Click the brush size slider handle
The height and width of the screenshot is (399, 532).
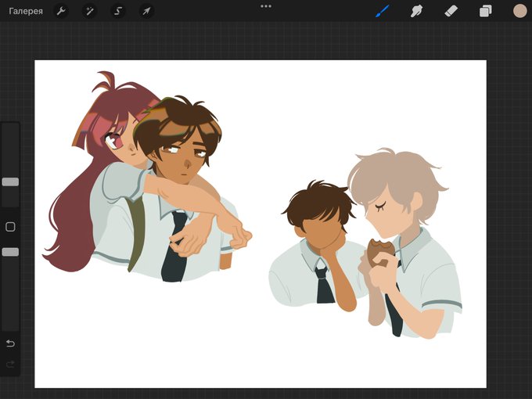(10, 182)
